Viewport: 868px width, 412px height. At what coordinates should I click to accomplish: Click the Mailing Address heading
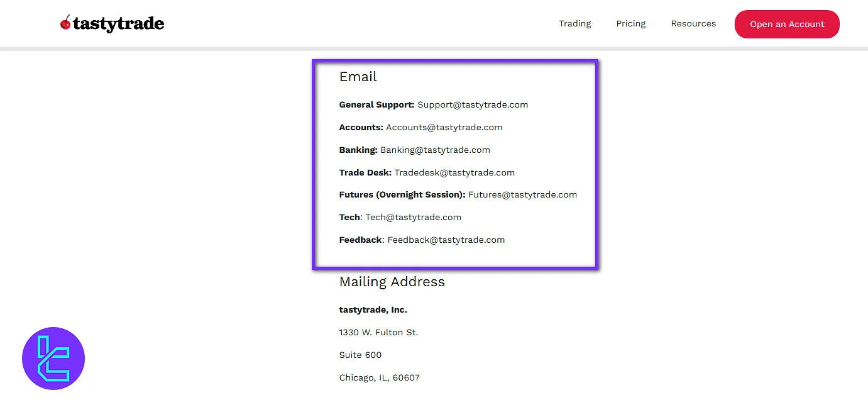[x=392, y=282]
